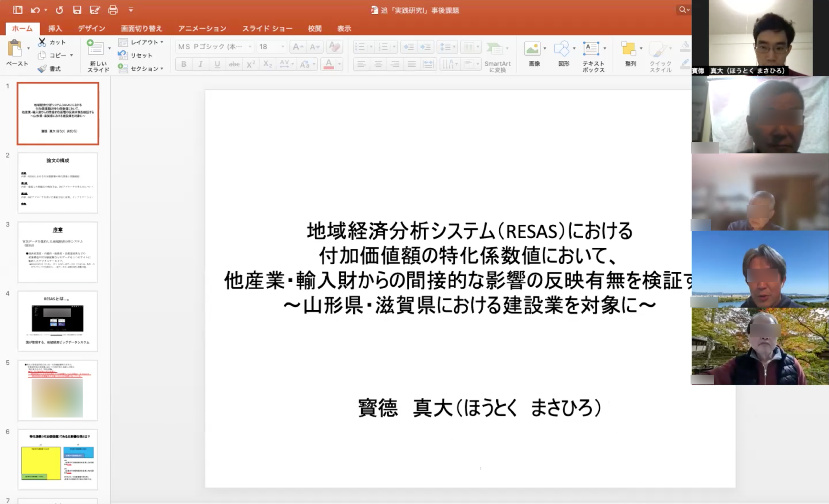
Task: Toggle Italic formatting button
Action: click(200, 64)
